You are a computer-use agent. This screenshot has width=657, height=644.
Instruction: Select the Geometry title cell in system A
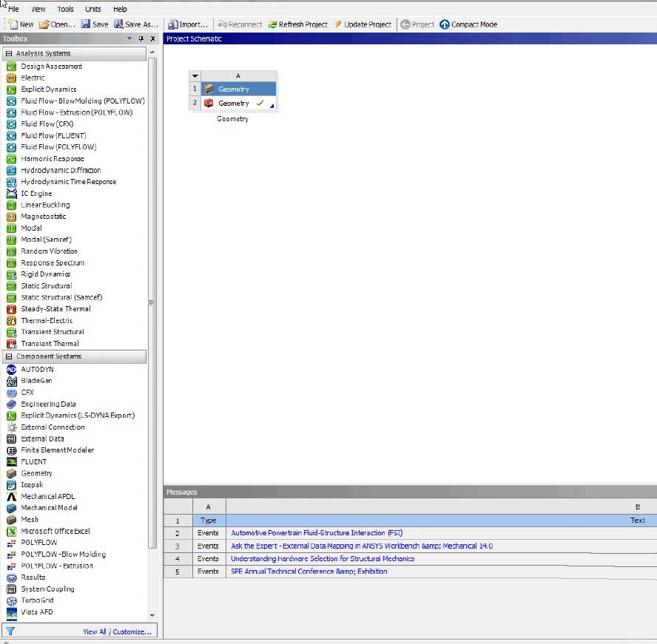point(238,89)
